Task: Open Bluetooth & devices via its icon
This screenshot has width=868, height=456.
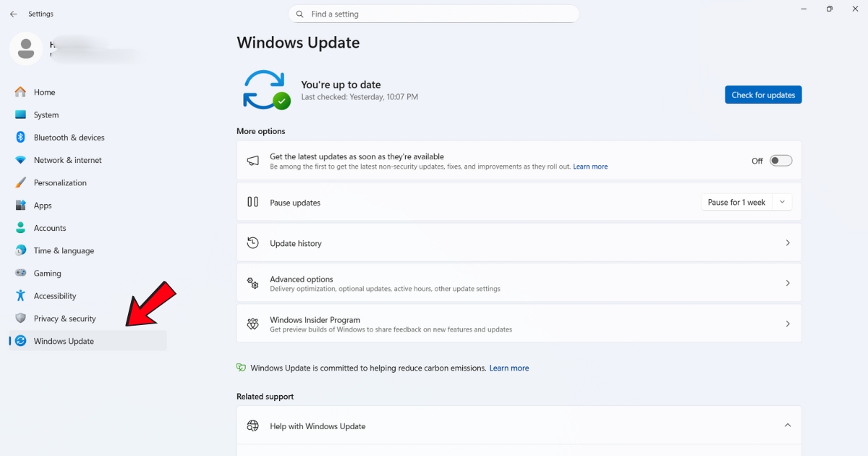Action: [x=20, y=137]
